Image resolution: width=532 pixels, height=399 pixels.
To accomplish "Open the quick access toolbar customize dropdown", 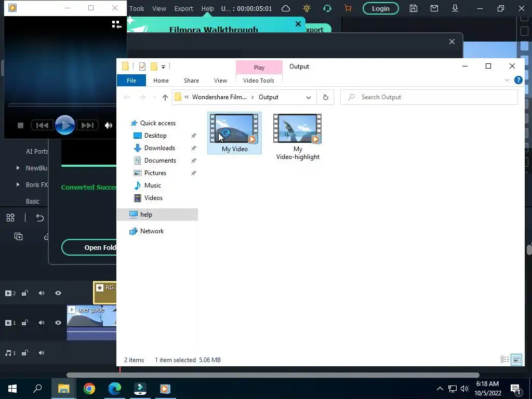I will 163,67.
